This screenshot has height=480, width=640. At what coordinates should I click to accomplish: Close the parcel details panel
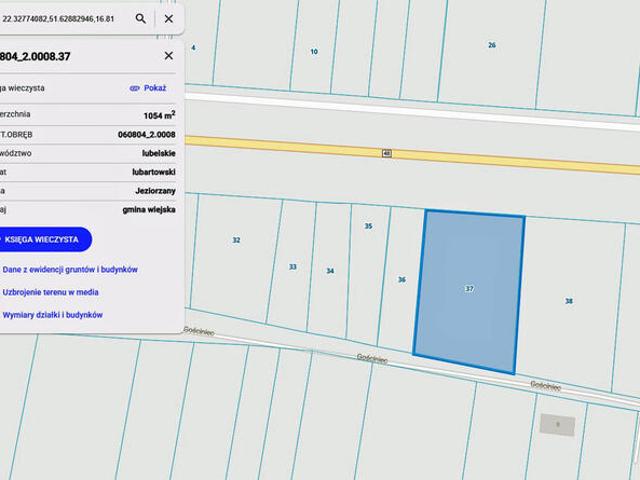click(168, 56)
